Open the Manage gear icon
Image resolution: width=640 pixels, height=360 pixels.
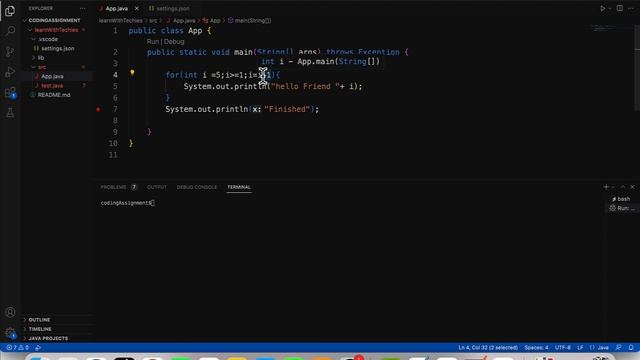(10, 333)
